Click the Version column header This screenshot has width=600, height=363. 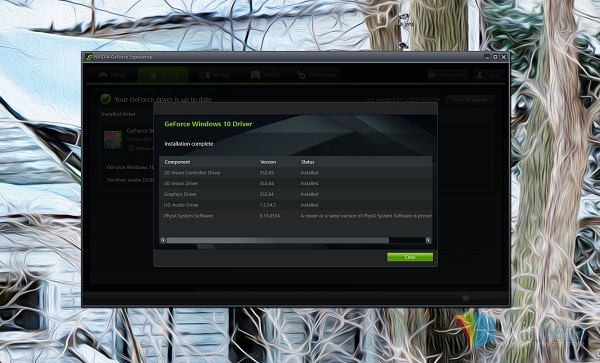[268, 162]
